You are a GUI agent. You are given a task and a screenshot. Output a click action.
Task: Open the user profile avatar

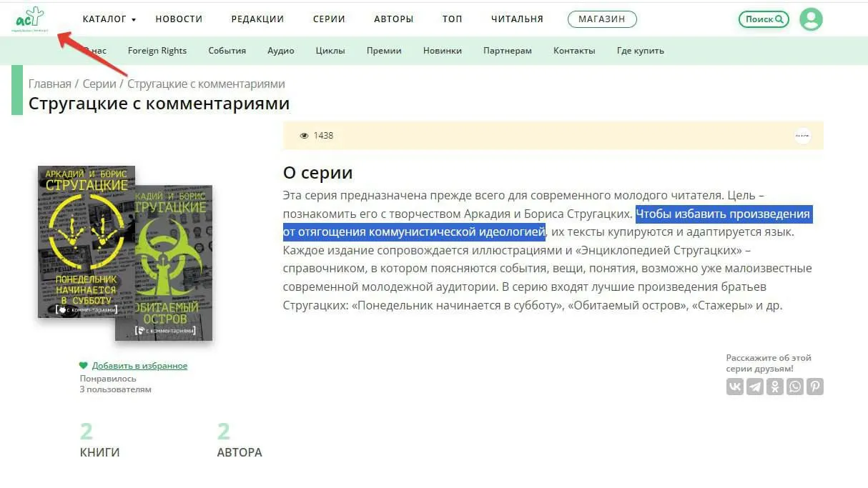pyautogui.click(x=811, y=19)
